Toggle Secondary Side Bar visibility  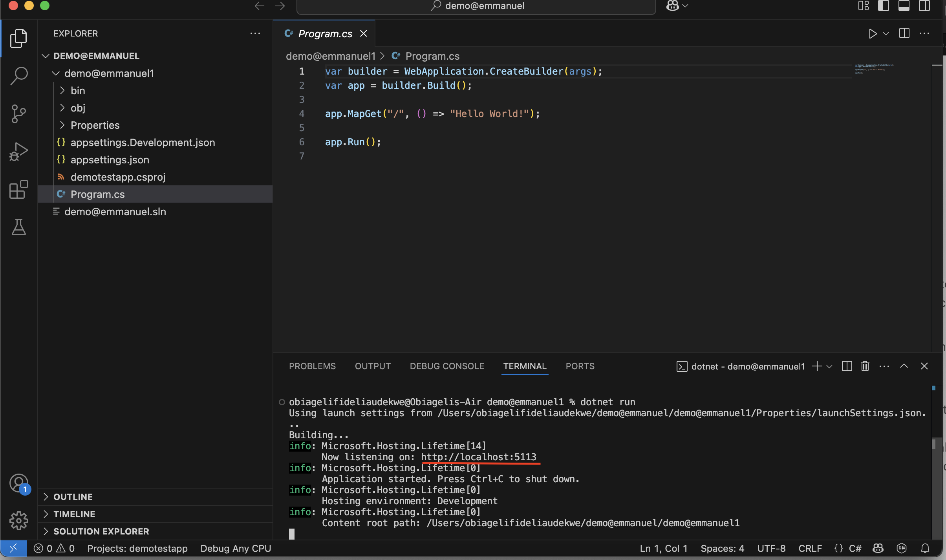click(x=924, y=6)
